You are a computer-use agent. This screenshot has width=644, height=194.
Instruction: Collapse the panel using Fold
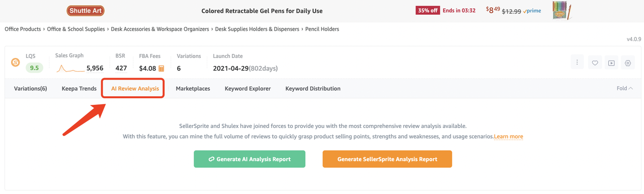pyautogui.click(x=625, y=88)
